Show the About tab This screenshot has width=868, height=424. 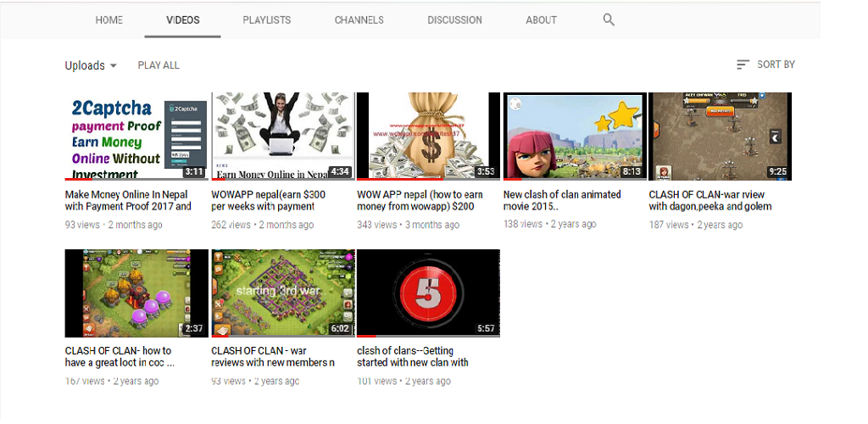541,20
